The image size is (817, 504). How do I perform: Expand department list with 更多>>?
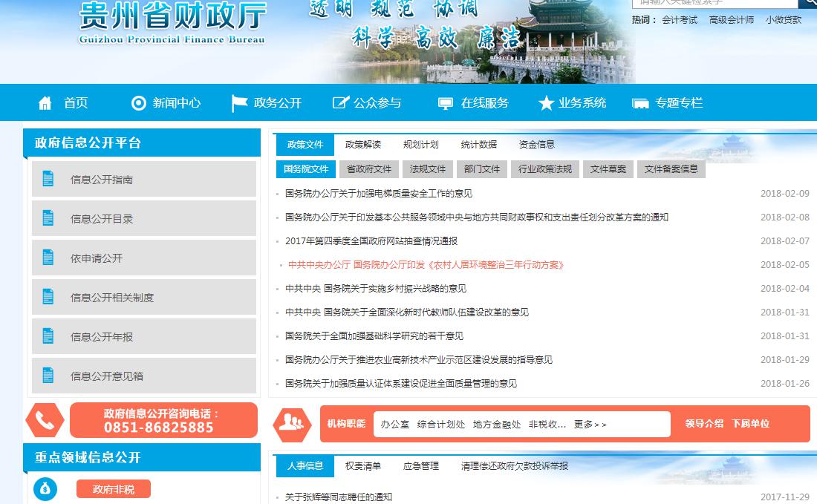pyautogui.click(x=590, y=425)
